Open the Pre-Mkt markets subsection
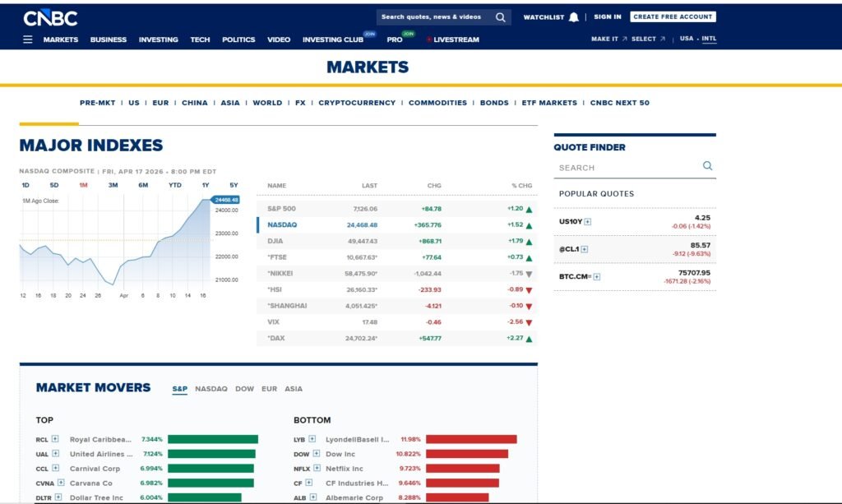 [97, 103]
